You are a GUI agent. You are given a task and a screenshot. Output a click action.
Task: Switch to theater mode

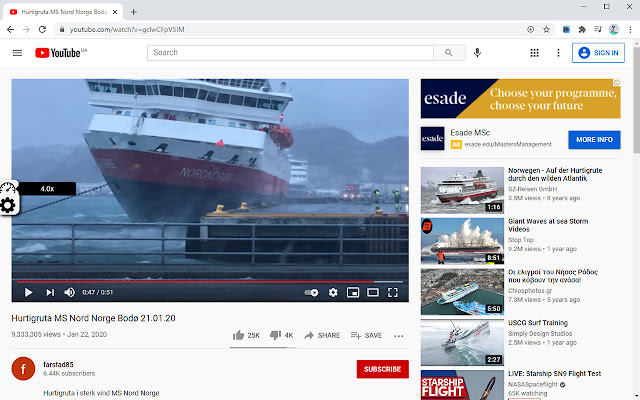point(373,292)
